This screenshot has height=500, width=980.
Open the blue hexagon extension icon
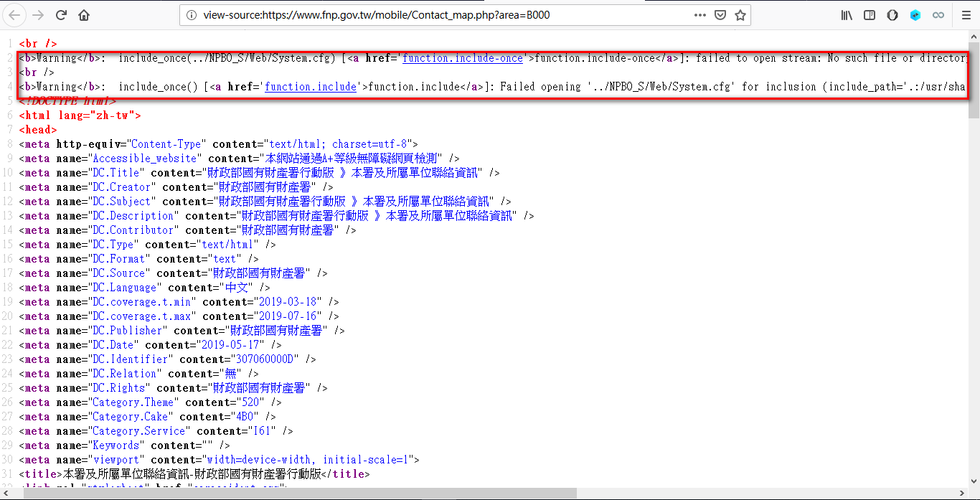915,15
